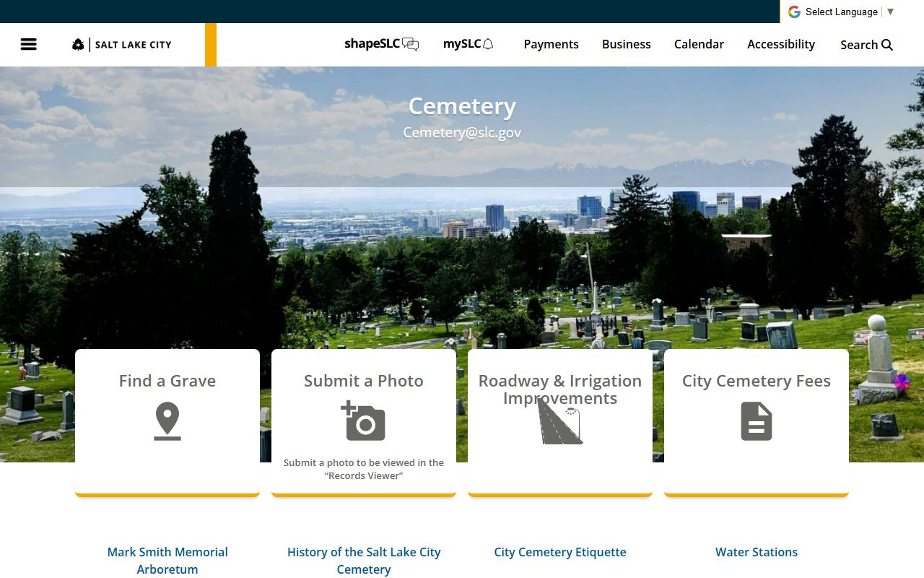
Task: Click the City Cemetery Fees document icon
Action: point(757,421)
